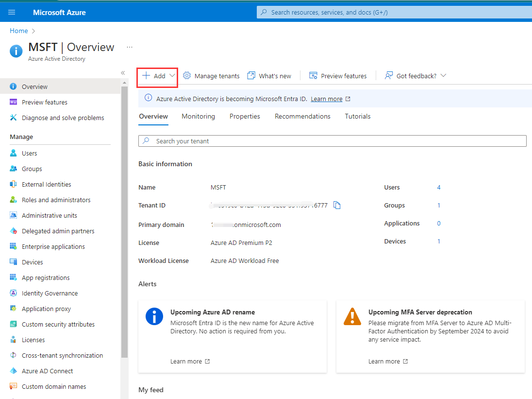Click the blue info icon beside MSFT title
Screen dimensions: 532x399
(x=16, y=51)
